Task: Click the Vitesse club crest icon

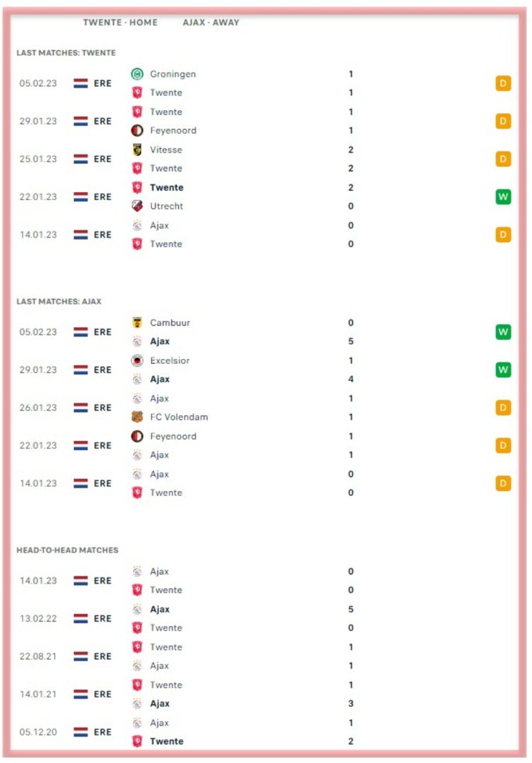Action: coord(137,150)
